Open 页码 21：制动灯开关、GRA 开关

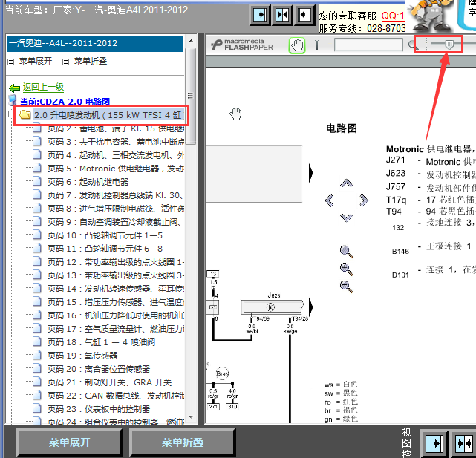click(110, 382)
